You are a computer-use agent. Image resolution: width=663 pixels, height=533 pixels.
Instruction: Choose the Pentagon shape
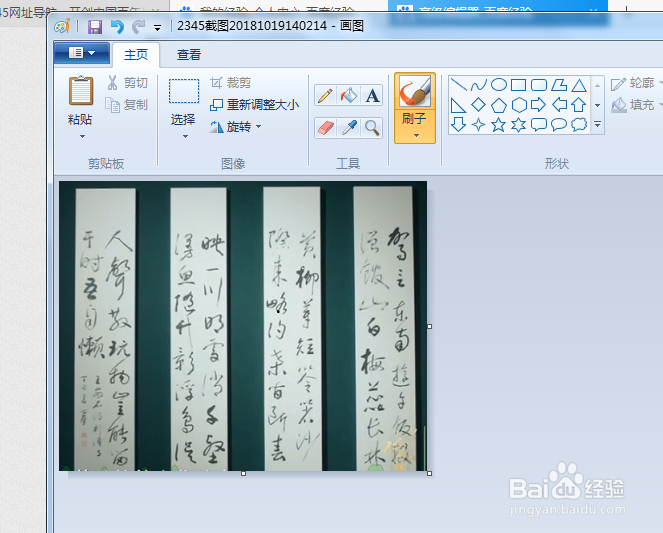click(x=499, y=105)
